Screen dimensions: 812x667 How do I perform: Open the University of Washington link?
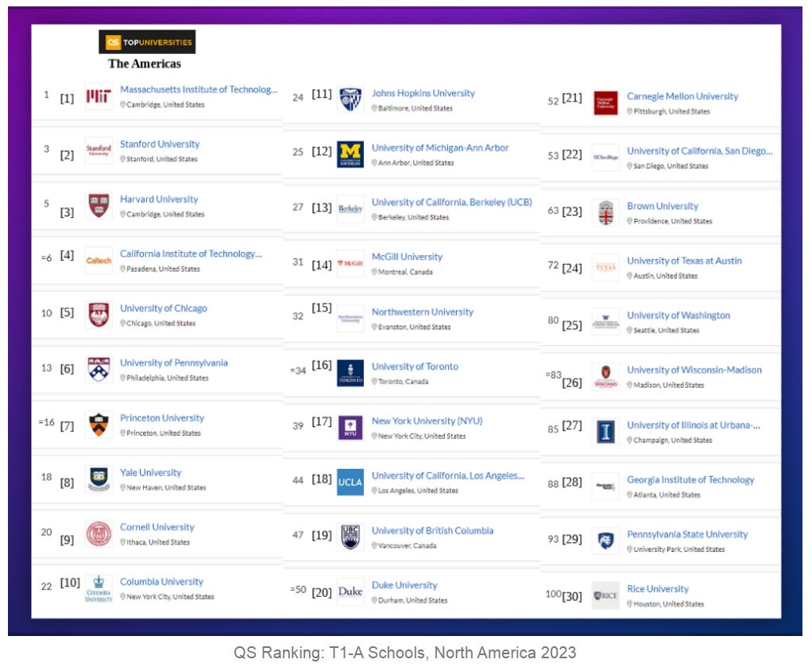679,315
